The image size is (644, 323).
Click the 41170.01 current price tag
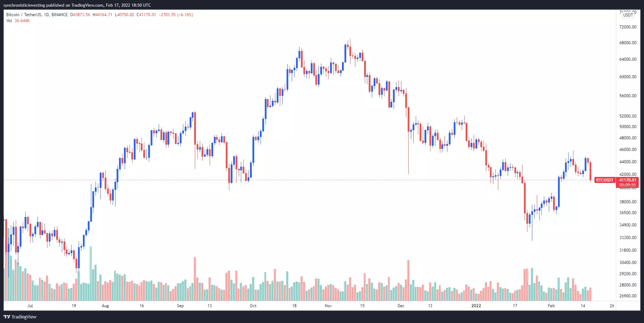(627, 180)
